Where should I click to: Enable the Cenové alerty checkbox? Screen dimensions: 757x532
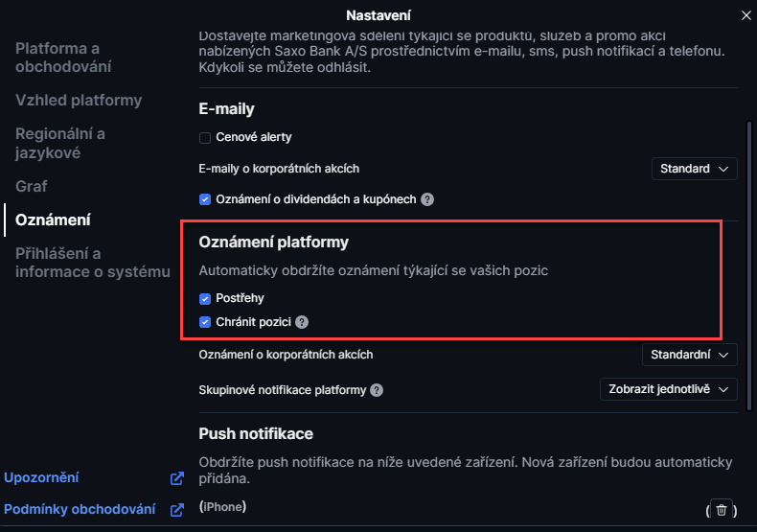pos(205,138)
